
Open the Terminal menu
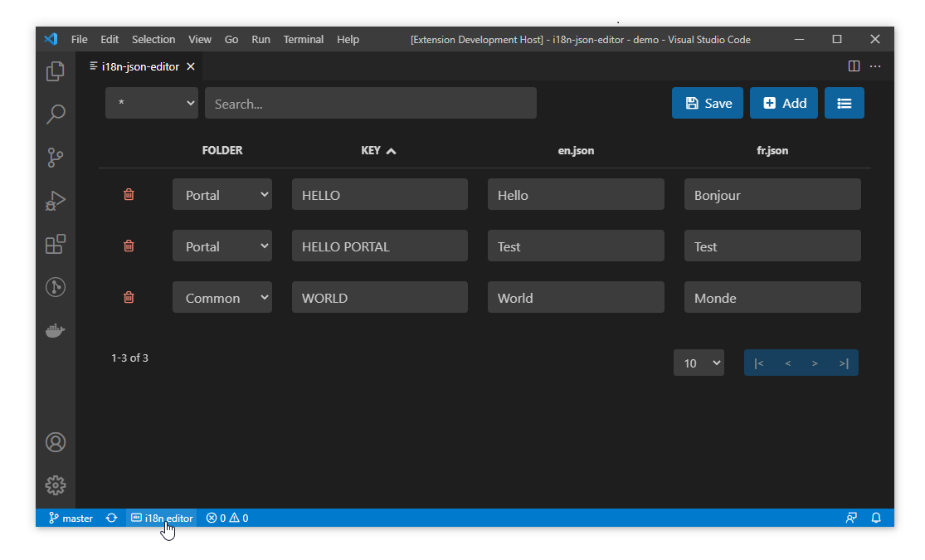[x=303, y=39]
